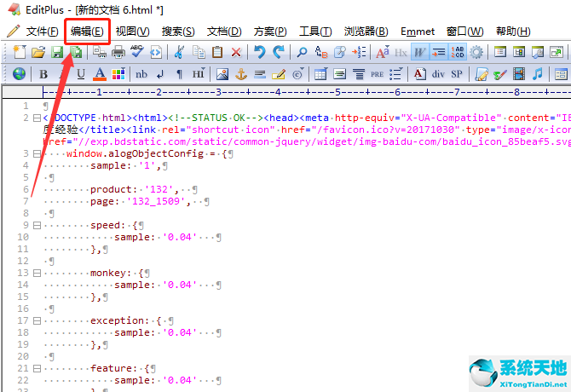The image size is (571, 392).
Task: Click the Print Preview icon
Action: click(x=99, y=53)
